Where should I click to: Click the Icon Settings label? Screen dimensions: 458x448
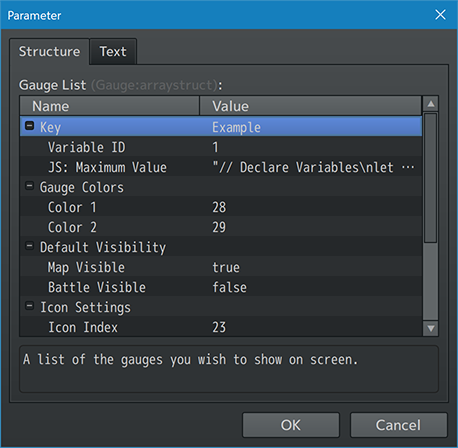tap(85, 307)
